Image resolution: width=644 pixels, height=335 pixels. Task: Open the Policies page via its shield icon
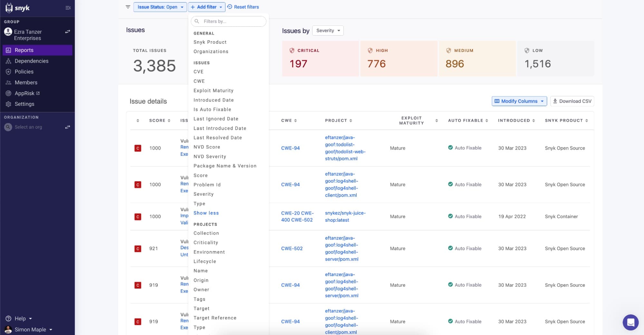click(9, 72)
